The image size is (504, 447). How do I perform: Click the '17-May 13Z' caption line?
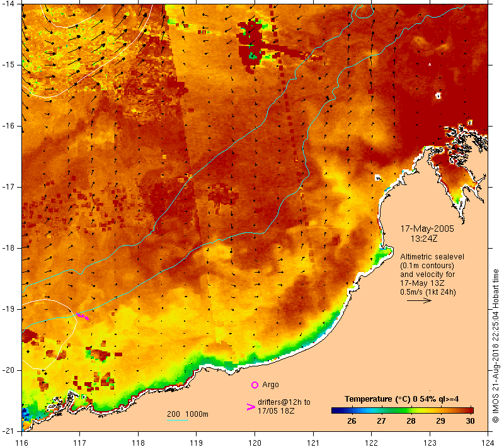point(422,283)
